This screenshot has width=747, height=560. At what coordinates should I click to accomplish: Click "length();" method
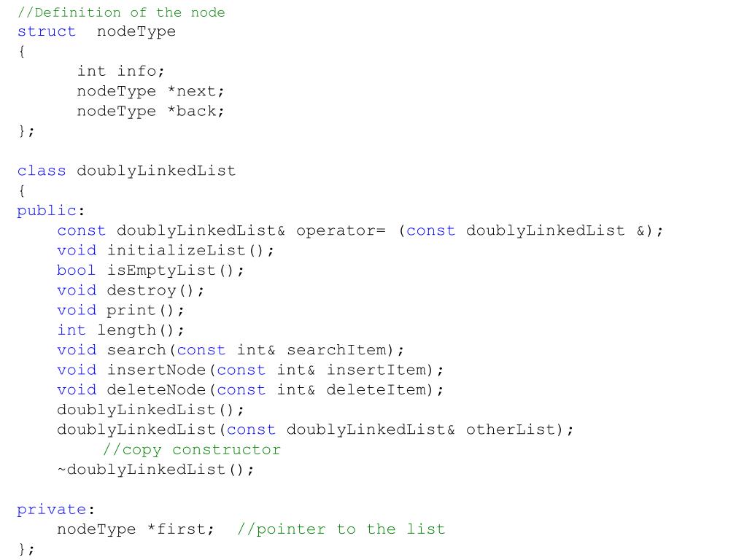(141, 331)
